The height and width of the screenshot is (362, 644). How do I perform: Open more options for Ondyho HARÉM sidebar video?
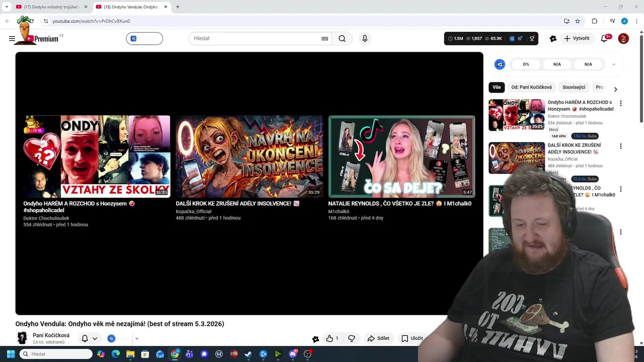point(620,104)
